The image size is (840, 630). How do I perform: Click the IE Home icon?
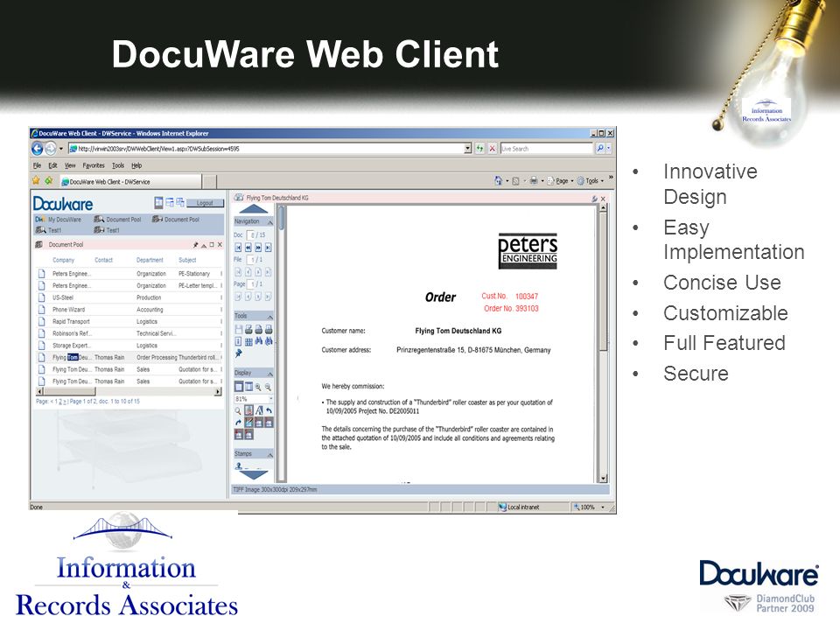[498, 180]
